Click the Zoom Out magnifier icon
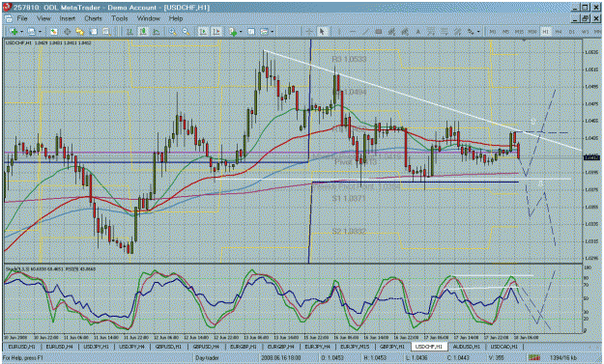The height and width of the screenshot is (364, 604). (x=187, y=32)
